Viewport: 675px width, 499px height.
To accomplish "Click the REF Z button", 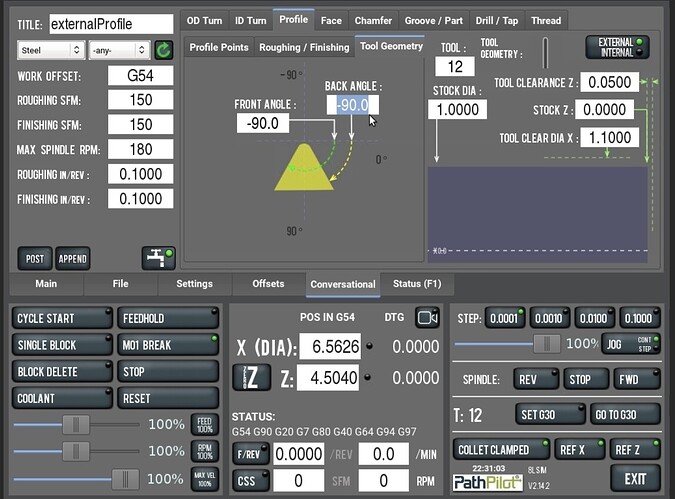I will tap(635, 450).
